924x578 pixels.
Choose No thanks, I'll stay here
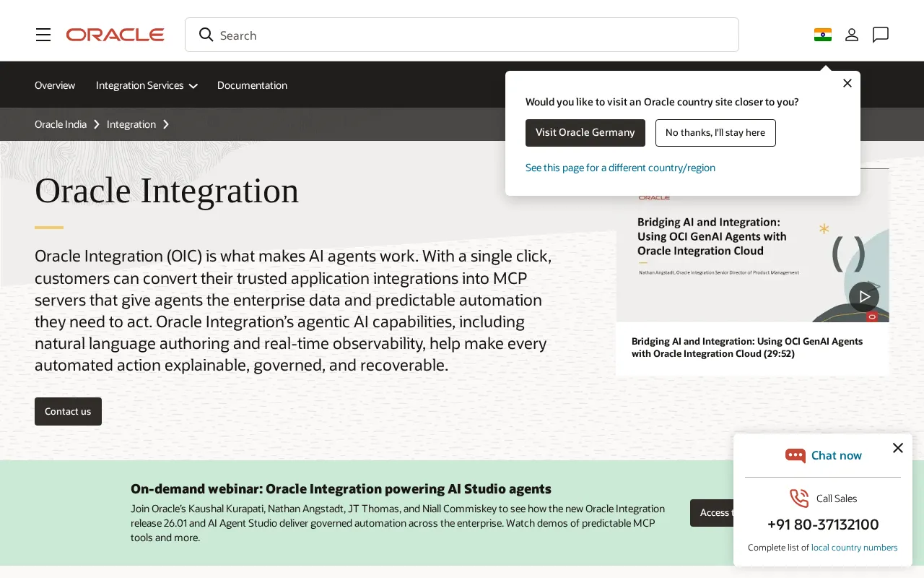715,133
